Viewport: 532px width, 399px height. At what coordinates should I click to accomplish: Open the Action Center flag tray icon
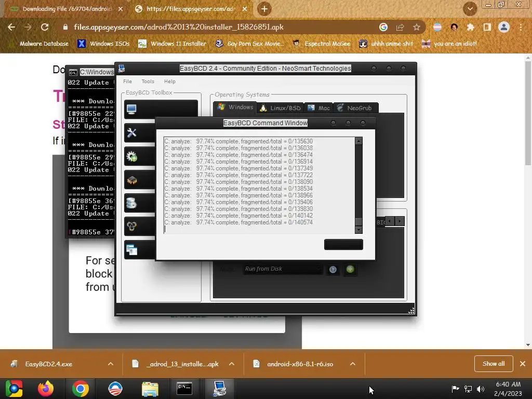[x=455, y=389]
